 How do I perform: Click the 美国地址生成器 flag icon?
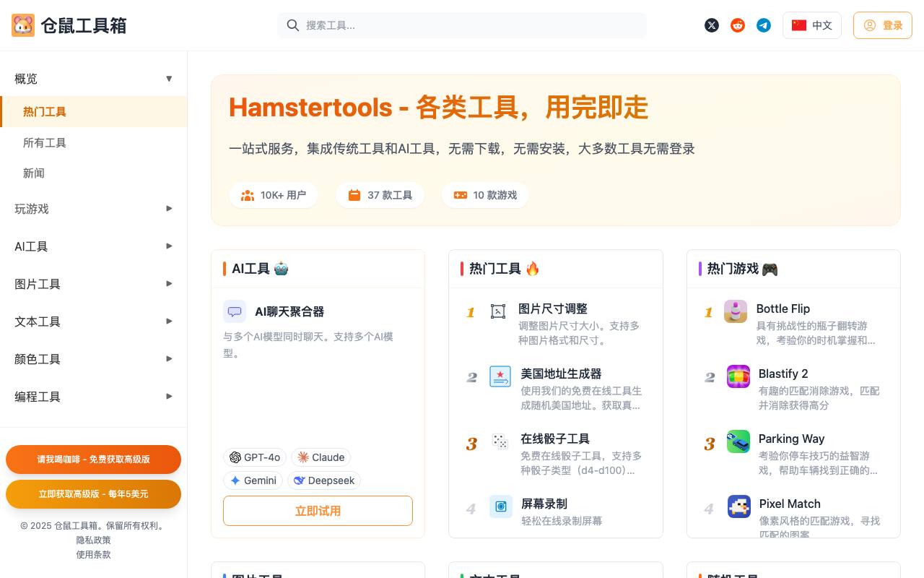click(x=500, y=376)
